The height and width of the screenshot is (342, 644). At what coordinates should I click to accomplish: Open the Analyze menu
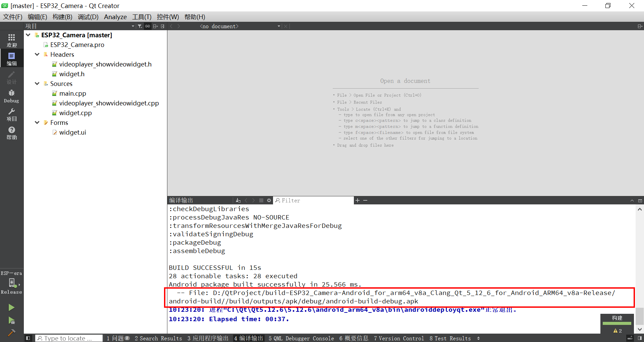115,17
